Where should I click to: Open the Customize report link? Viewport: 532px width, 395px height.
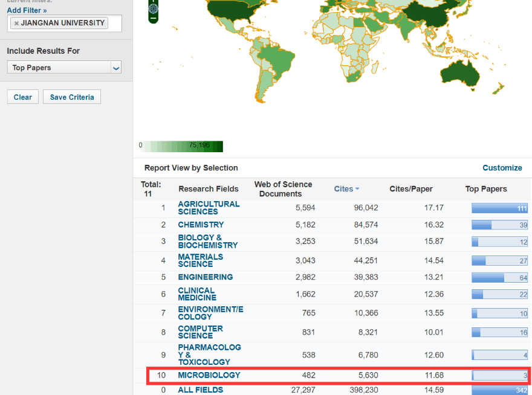[x=502, y=168]
